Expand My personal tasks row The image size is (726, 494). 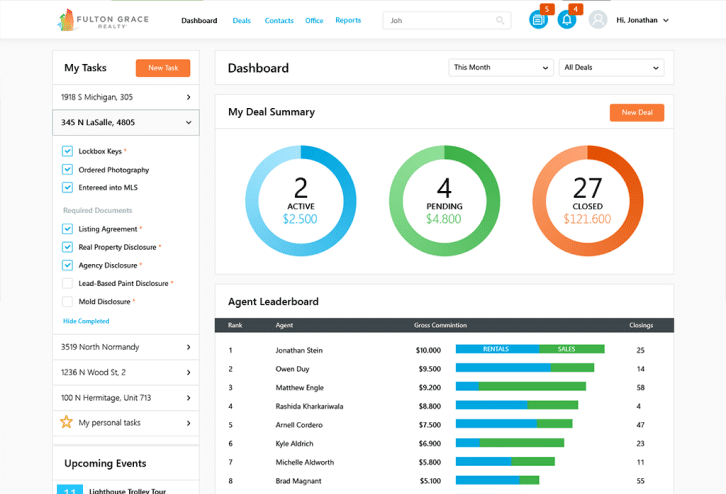125,423
